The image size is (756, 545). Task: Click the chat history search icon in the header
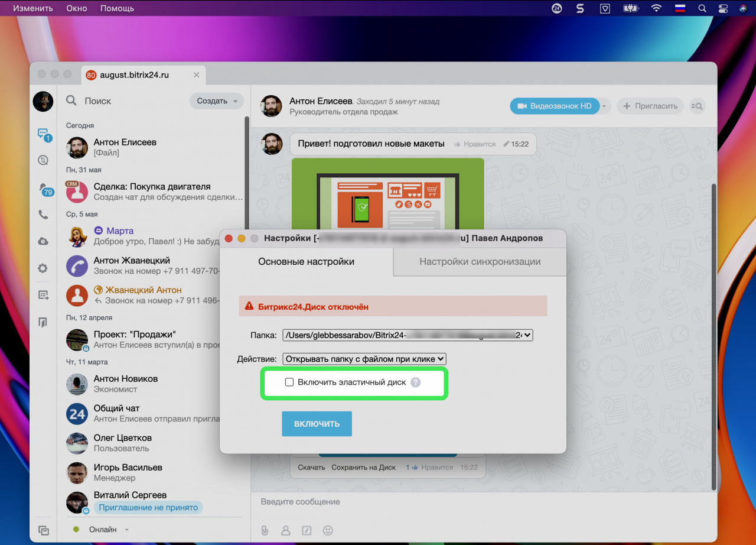[697, 106]
